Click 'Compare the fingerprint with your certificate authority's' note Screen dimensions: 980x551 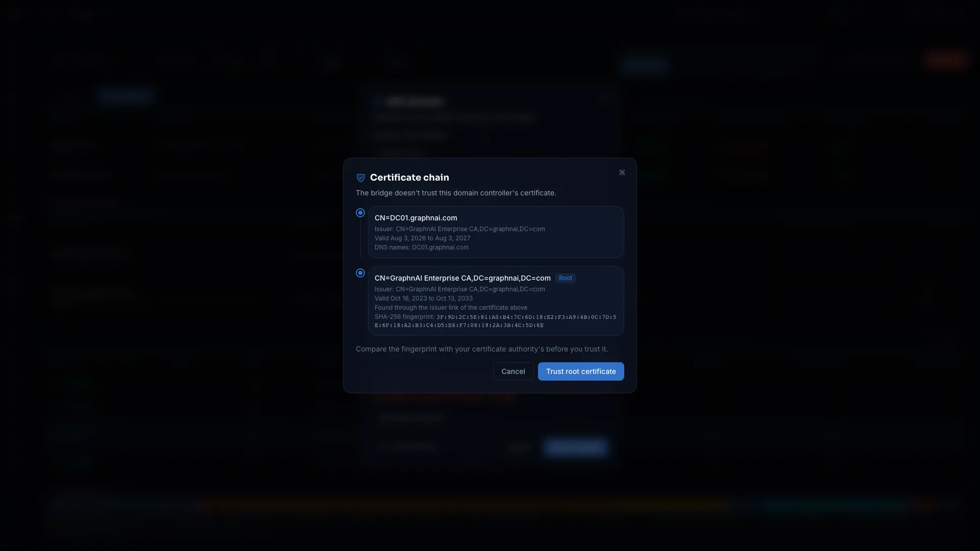(x=482, y=349)
